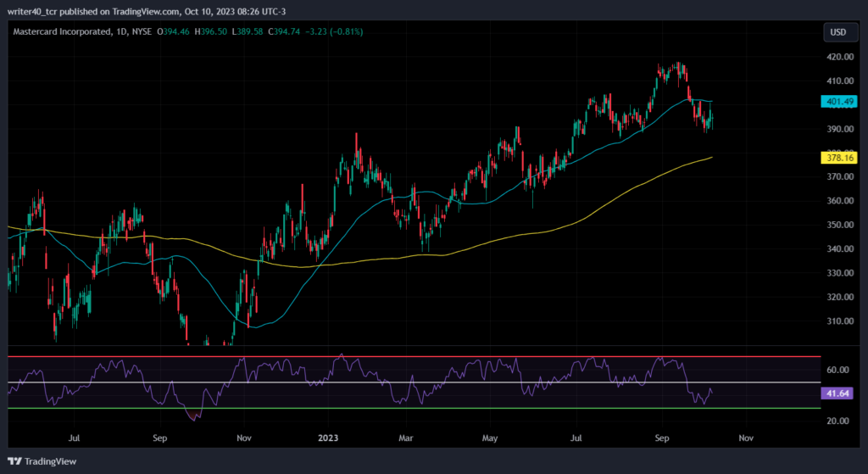Click the 330.00 price axis label
The width and height of the screenshot is (868, 474).
[x=840, y=273]
